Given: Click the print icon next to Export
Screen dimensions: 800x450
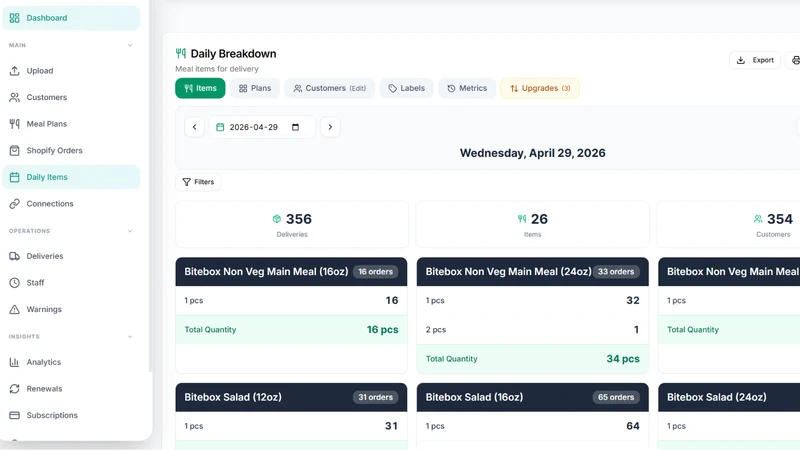Looking at the screenshot, I should coord(795,60).
